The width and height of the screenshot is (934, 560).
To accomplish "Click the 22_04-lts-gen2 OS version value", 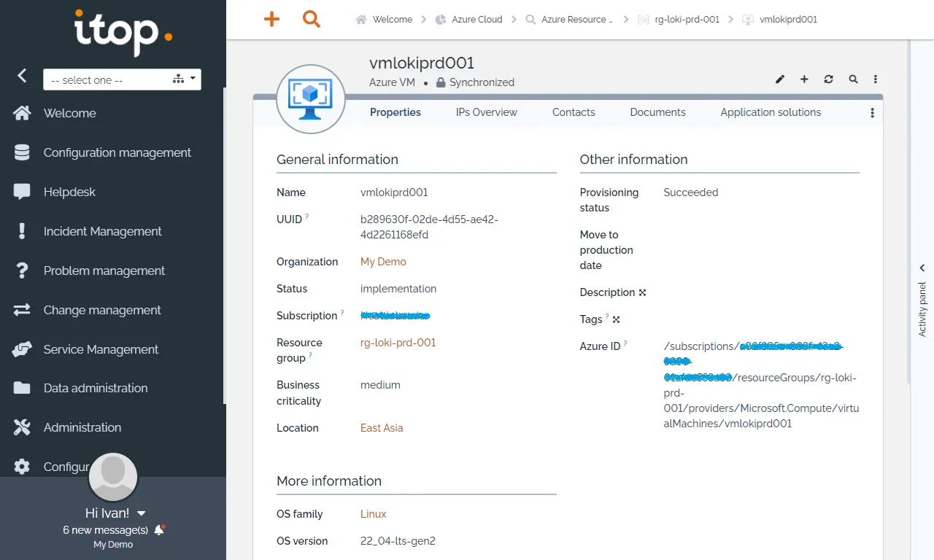I will coord(398,541).
